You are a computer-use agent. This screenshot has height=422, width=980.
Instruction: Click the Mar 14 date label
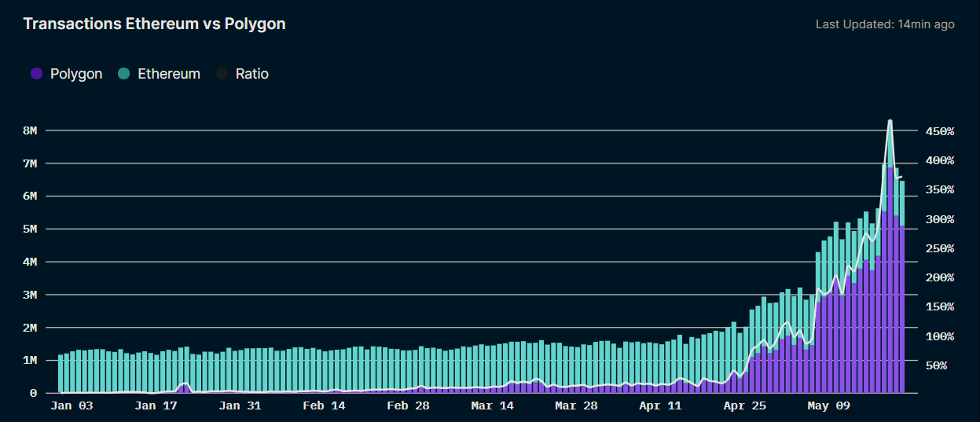[x=492, y=405]
